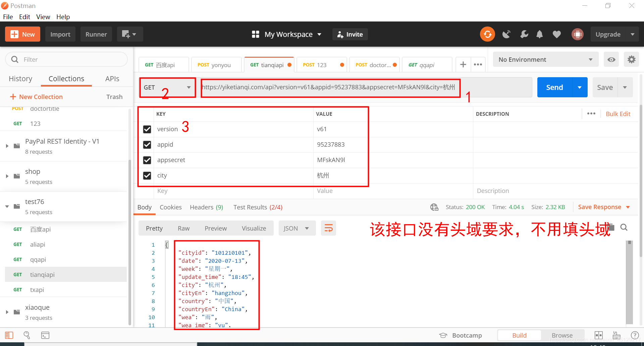Click the sync status icon

[x=487, y=34]
